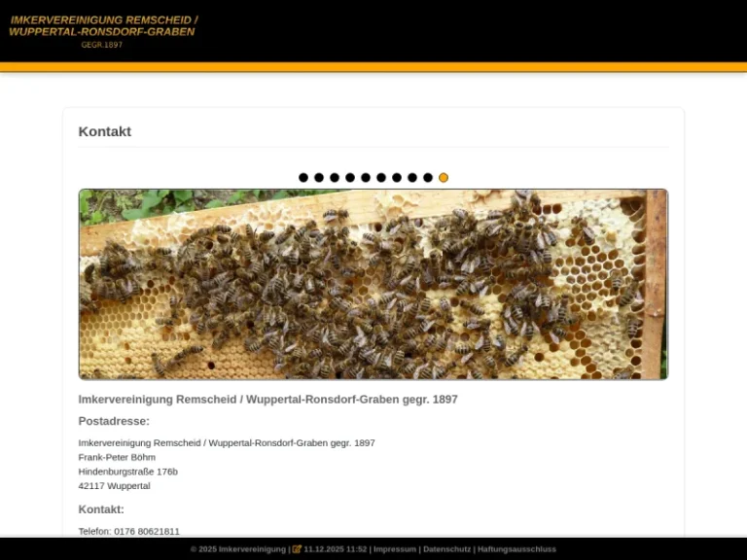Go to the seventh slideshow dot

pyautogui.click(x=397, y=178)
